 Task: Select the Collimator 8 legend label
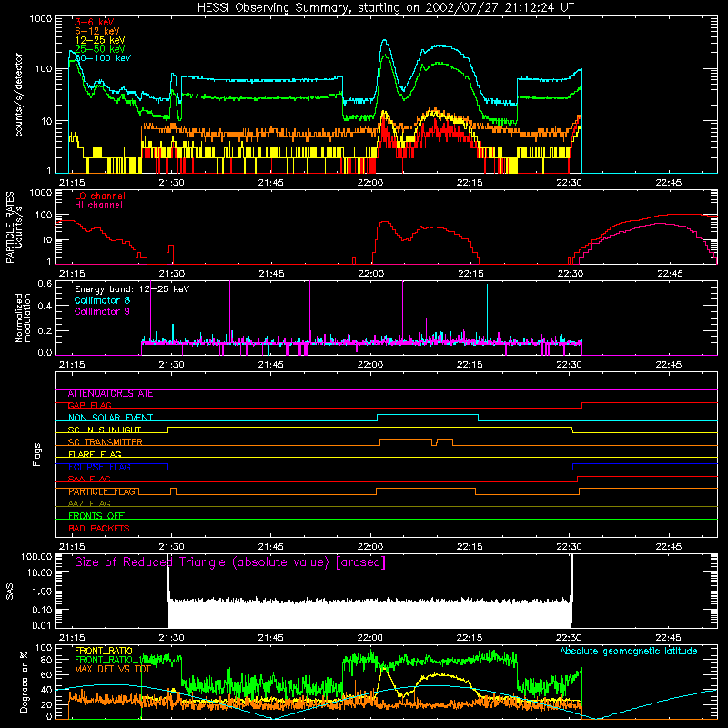click(102, 300)
